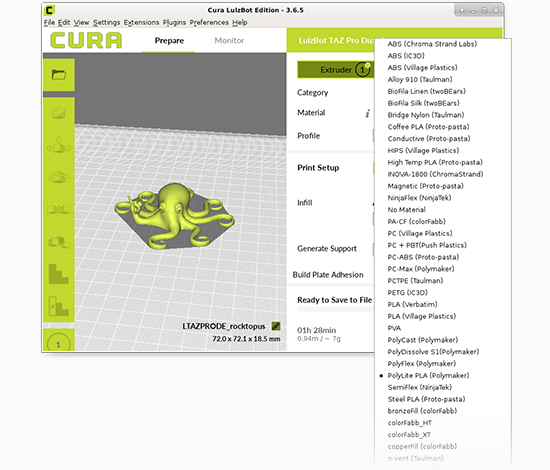The width and height of the screenshot is (550, 470).
Task: Choose INOVA-1800 (ChromaStrand) material
Action: coord(443,174)
